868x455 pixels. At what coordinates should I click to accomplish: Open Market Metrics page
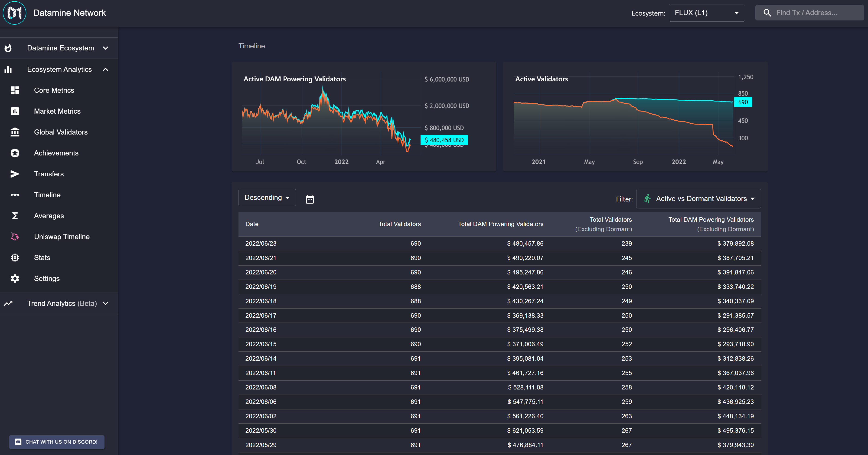[x=57, y=111]
